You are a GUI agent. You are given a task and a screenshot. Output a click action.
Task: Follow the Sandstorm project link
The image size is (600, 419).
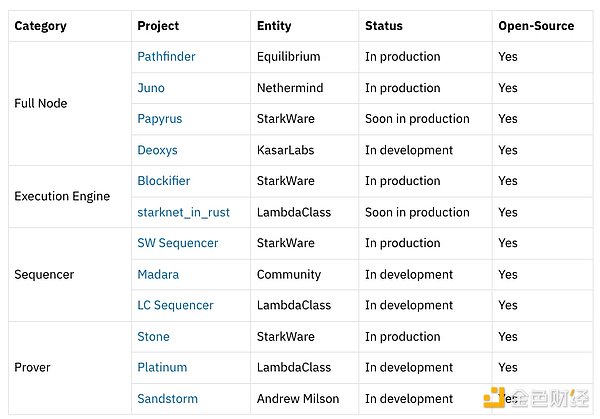pyautogui.click(x=167, y=399)
